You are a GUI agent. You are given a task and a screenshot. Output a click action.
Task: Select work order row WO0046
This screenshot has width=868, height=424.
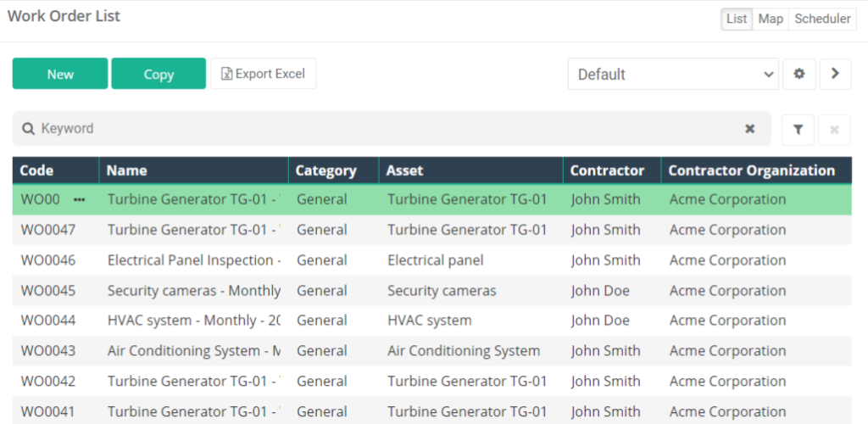point(431,260)
